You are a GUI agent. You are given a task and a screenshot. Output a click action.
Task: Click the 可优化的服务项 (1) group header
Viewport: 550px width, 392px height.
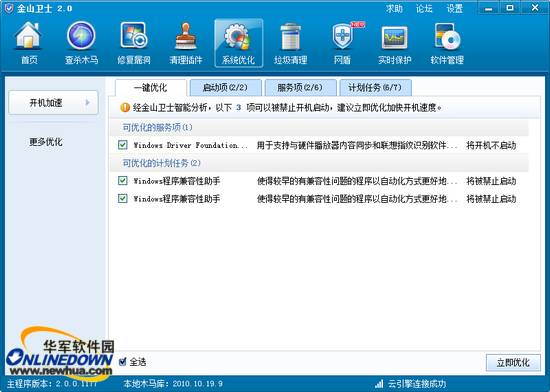tap(319, 127)
